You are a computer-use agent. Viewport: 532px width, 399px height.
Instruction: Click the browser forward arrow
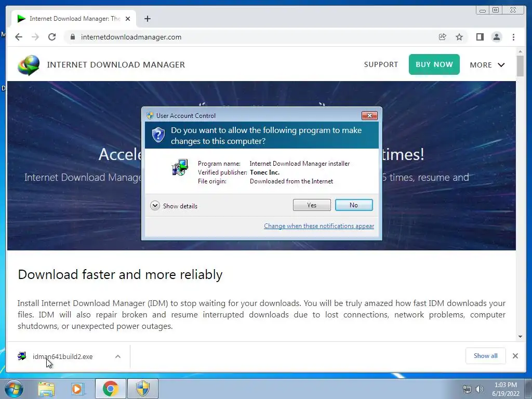(x=35, y=37)
